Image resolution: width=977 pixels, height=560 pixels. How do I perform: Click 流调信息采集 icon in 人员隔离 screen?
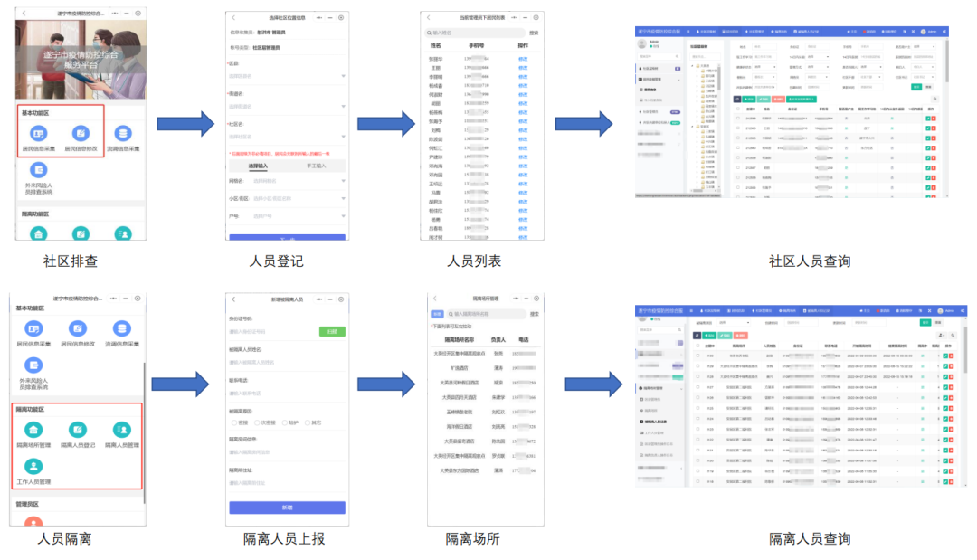pos(121,329)
